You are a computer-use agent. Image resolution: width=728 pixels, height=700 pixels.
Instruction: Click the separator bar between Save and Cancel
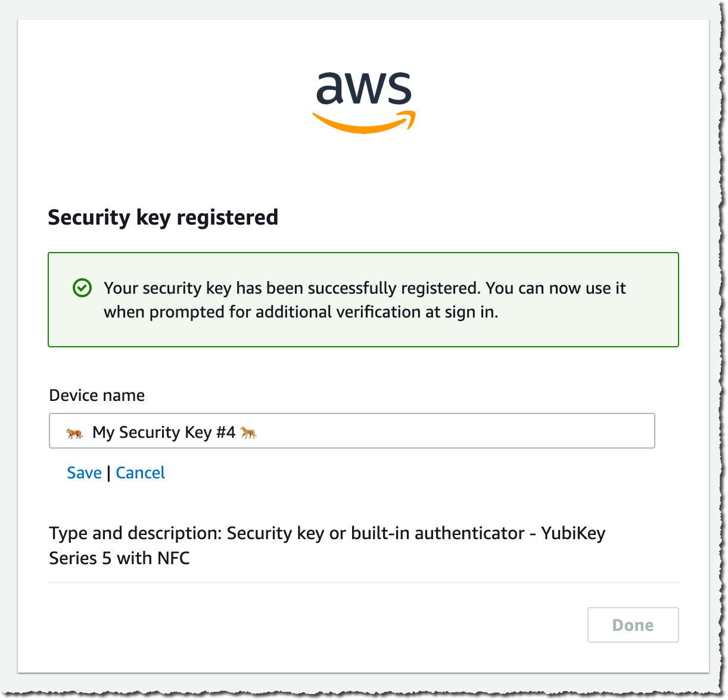pos(108,474)
